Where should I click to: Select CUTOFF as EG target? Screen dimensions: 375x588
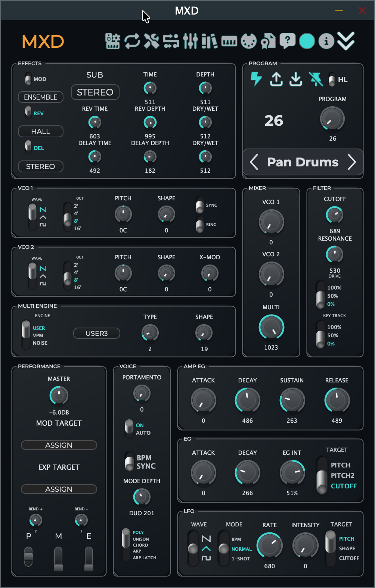[344, 486]
